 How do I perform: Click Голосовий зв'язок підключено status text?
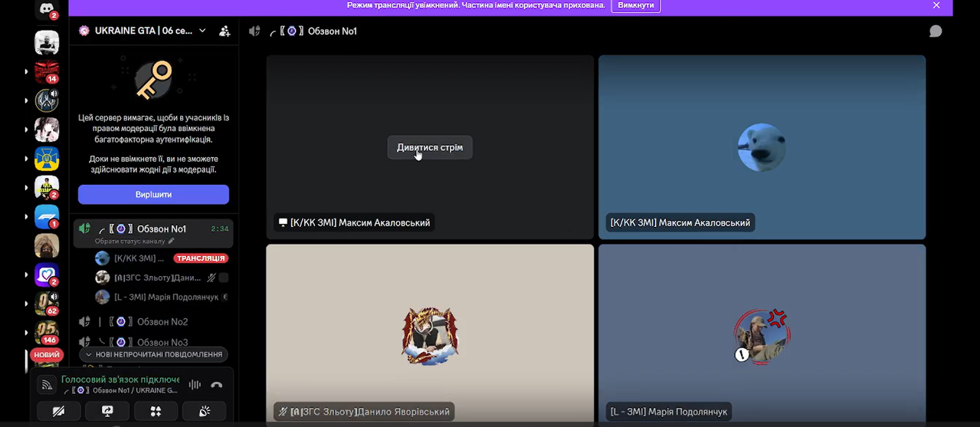click(120, 379)
